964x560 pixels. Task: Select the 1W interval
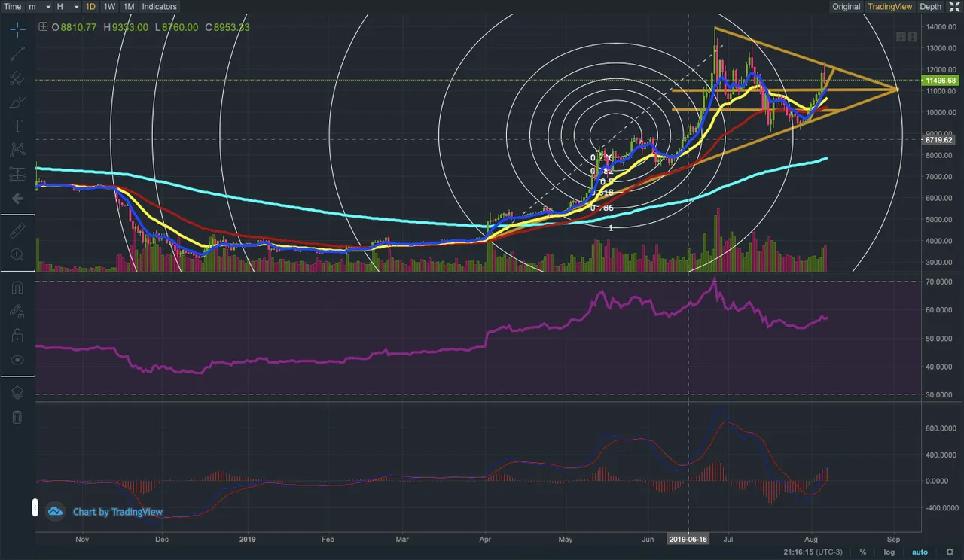point(109,7)
